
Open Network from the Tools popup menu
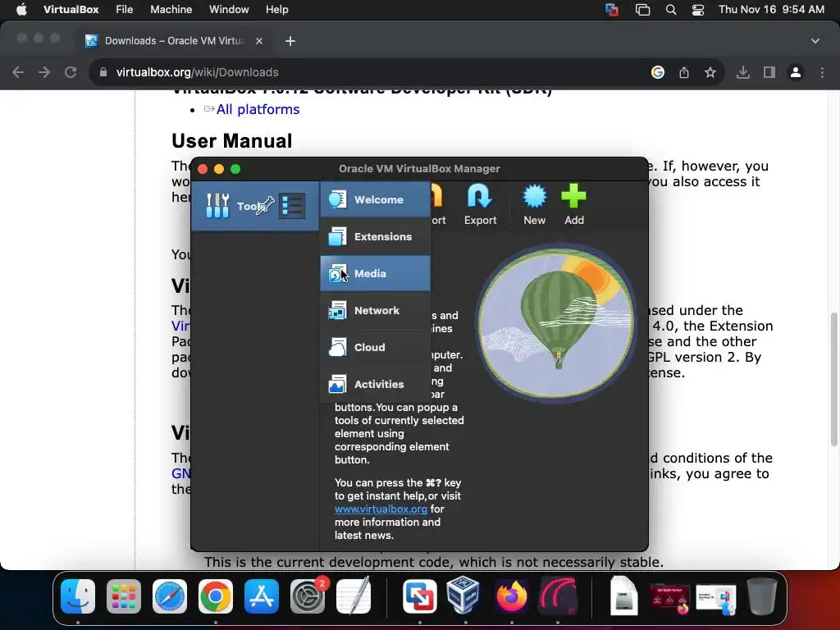pyautogui.click(x=375, y=310)
